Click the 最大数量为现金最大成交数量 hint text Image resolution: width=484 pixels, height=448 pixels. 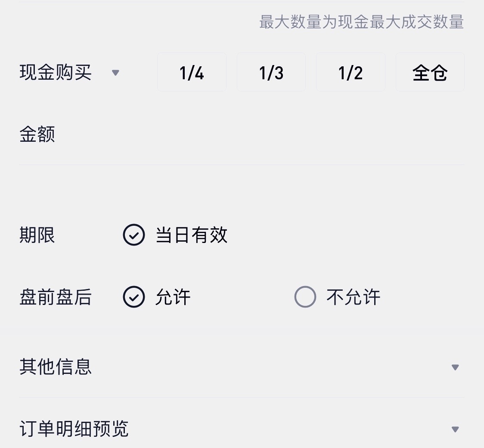tap(361, 22)
